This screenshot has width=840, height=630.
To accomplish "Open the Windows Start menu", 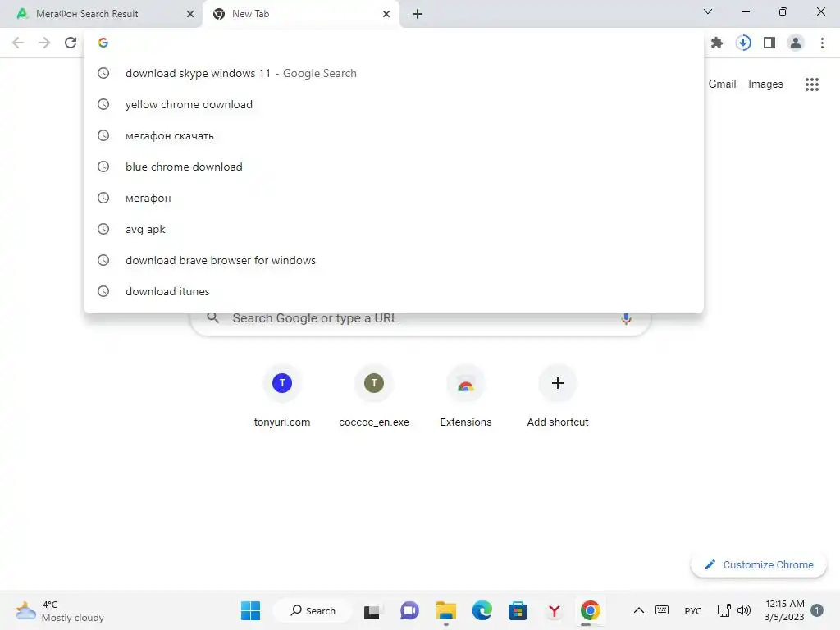I will (250, 610).
